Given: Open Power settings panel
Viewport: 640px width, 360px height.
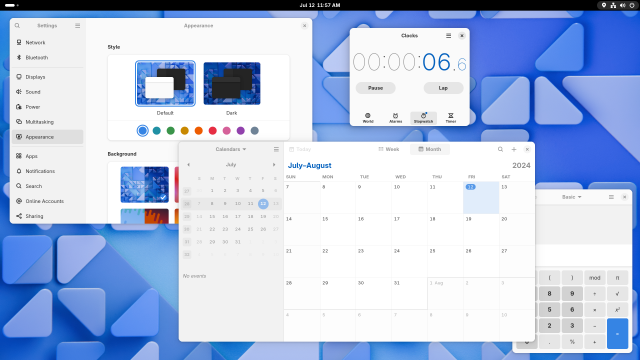Looking at the screenshot, I should tap(48, 107).
